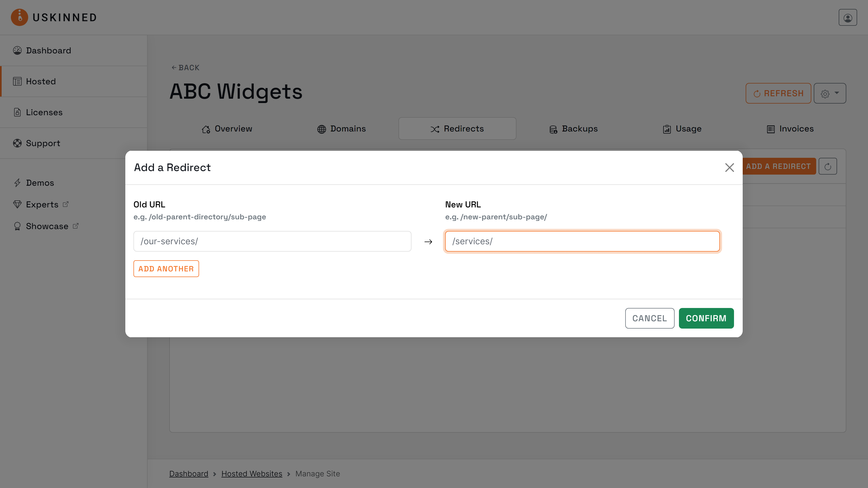Select the Licenses lock icon
Image resolution: width=868 pixels, height=488 pixels.
(18, 112)
